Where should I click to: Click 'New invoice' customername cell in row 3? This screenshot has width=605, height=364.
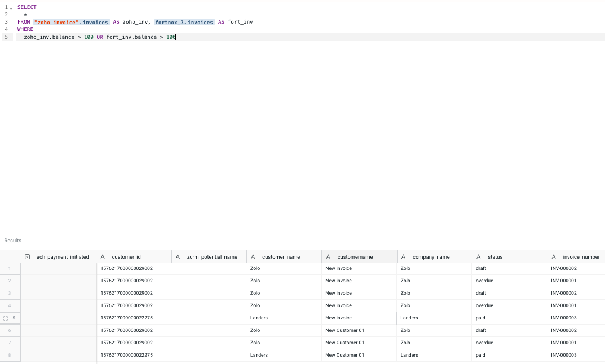[359, 293]
